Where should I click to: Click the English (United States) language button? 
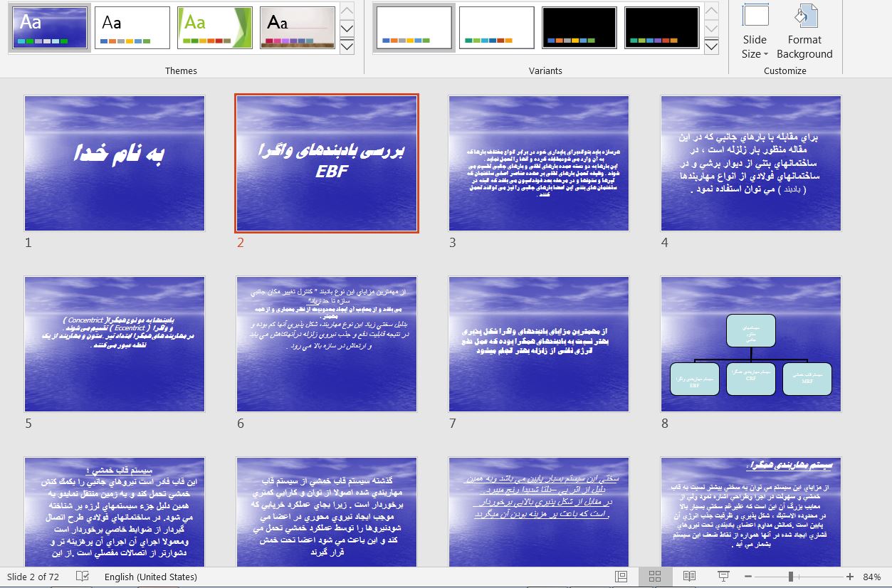click(151, 577)
